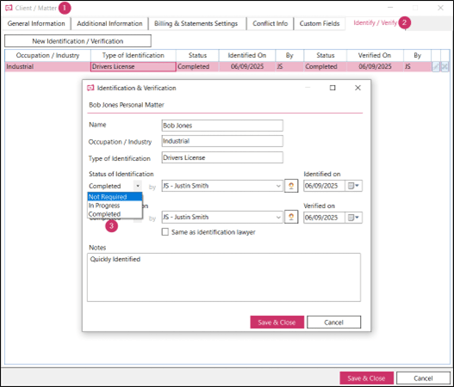Select the Custom Fields tab
Viewport: 454px width, 387px height.
point(319,24)
